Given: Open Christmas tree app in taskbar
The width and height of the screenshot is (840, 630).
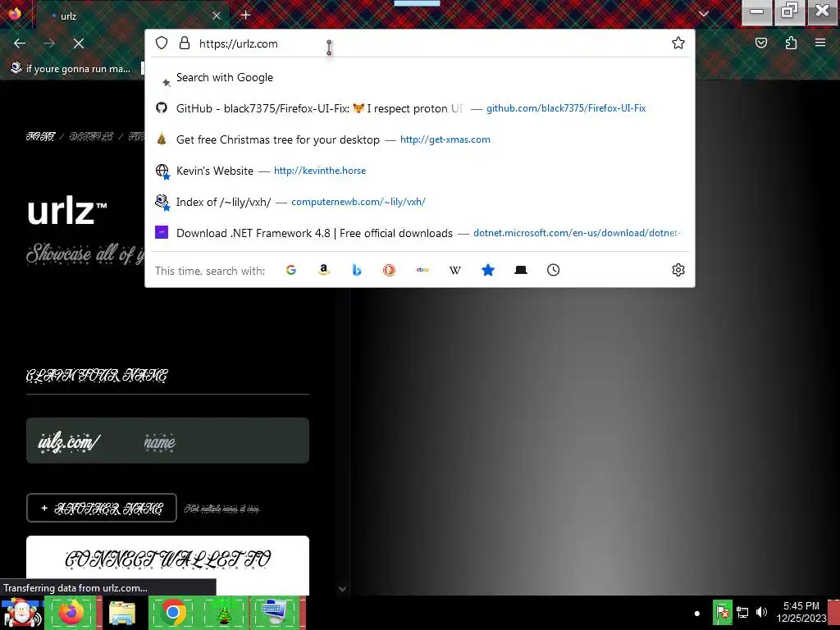Looking at the screenshot, I should click(x=223, y=613).
